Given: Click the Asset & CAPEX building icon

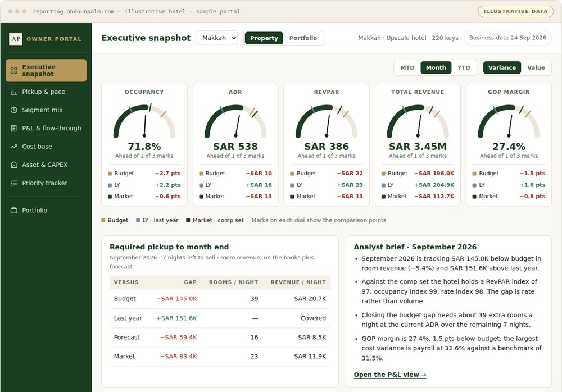Looking at the screenshot, I should click(x=14, y=165).
